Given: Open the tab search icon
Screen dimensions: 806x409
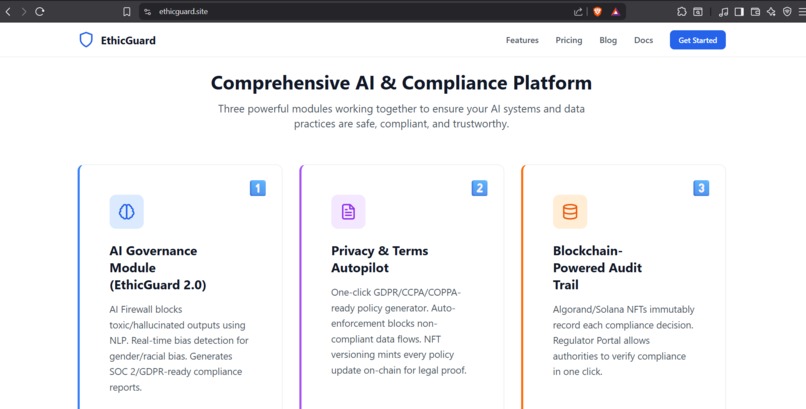Looking at the screenshot, I should 698,11.
